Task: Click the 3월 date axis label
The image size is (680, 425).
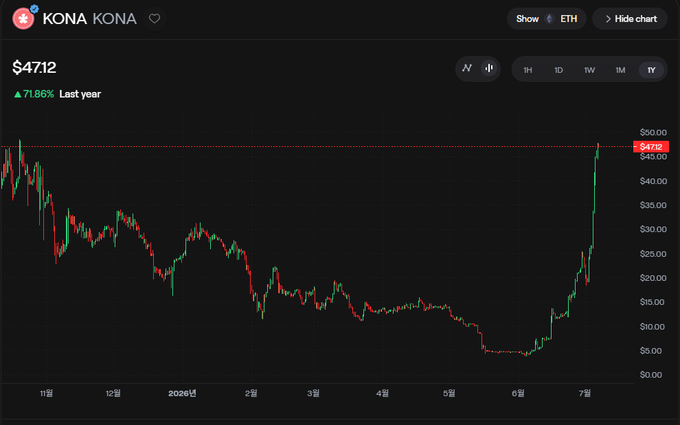Action: click(x=313, y=393)
